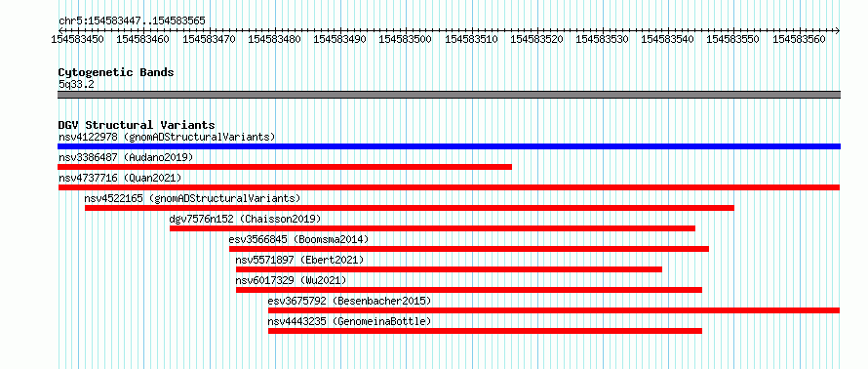Select the red nsv3386487 variant bar
868x369 pixels.
click(285, 167)
